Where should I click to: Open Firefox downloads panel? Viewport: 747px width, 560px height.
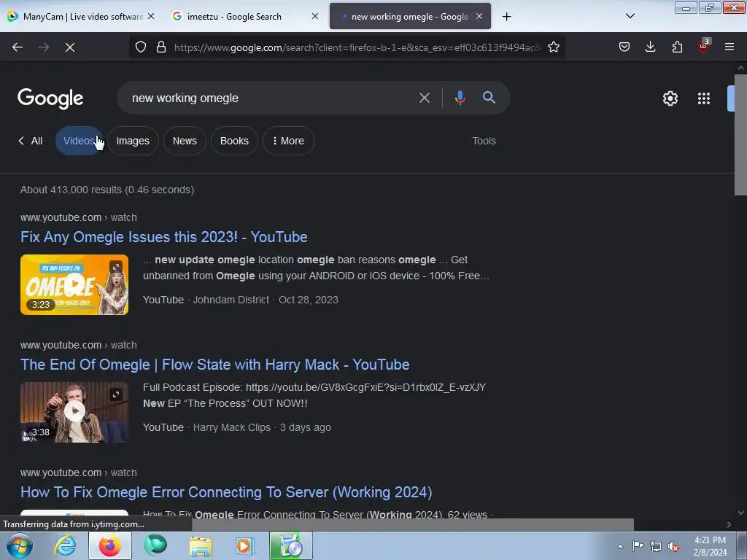tap(650, 47)
